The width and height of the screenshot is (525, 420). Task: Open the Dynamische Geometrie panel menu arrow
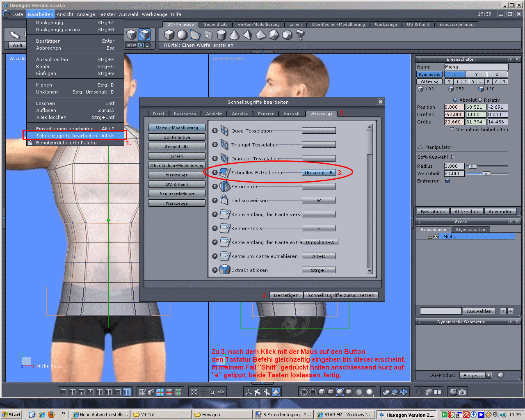coord(511,322)
